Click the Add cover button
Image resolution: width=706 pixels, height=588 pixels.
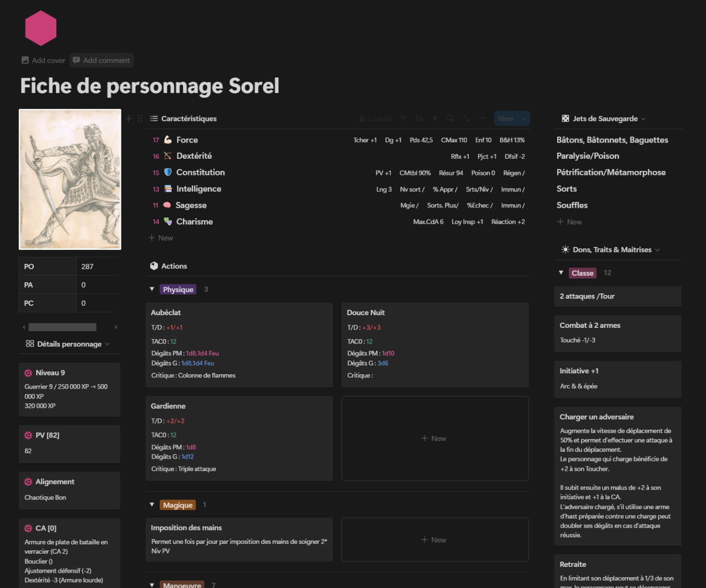44,60
